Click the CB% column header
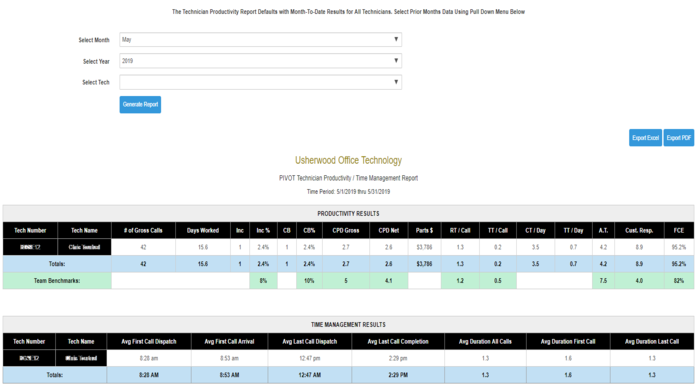Image resolution: width=697 pixels, height=387 pixels. click(x=309, y=230)
